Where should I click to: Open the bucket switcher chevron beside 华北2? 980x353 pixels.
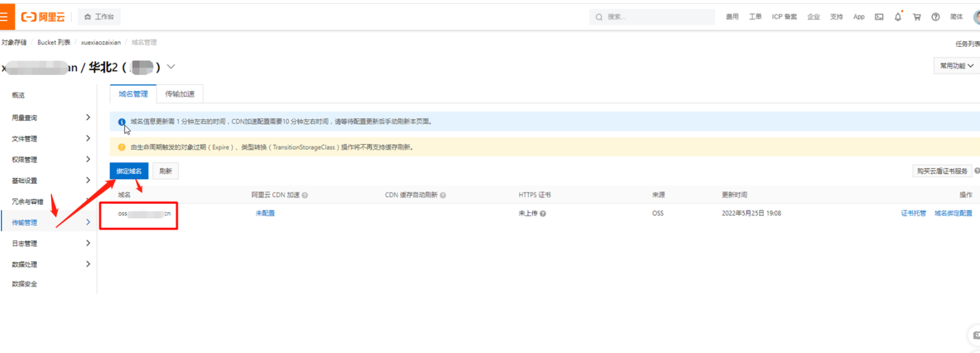point(171,67)
